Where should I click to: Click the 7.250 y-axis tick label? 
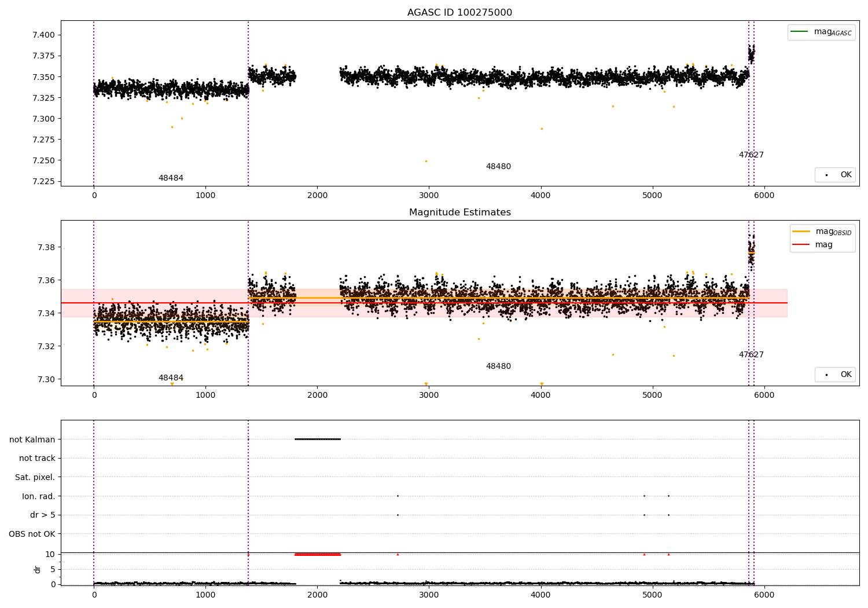[44, 160]
